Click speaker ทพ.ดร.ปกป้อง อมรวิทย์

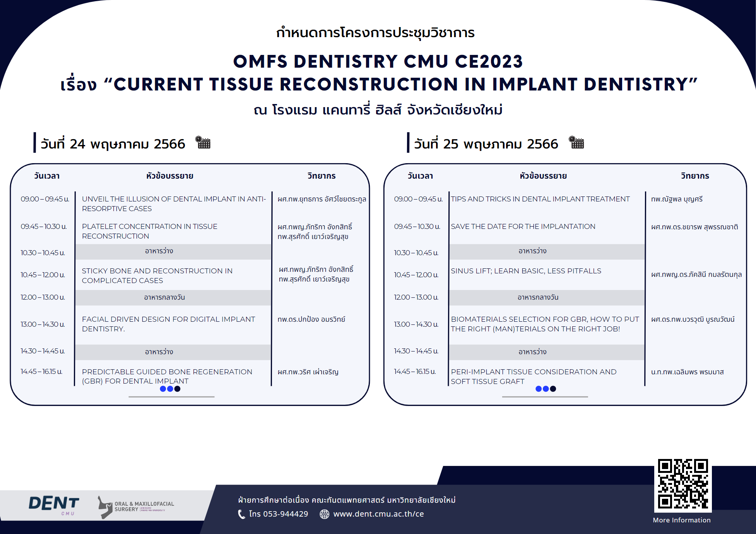click(311, 319)
